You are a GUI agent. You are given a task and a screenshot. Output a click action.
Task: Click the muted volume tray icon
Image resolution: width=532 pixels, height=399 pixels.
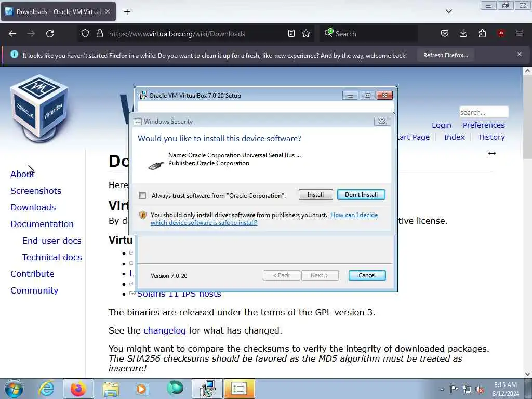[480, 389]
